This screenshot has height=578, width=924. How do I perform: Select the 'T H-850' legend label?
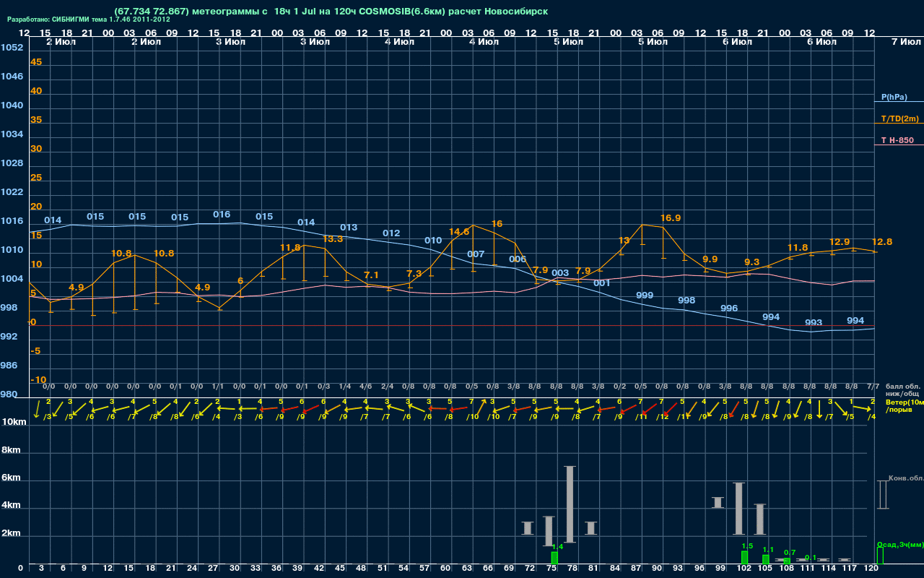click(x=896, y=140)
